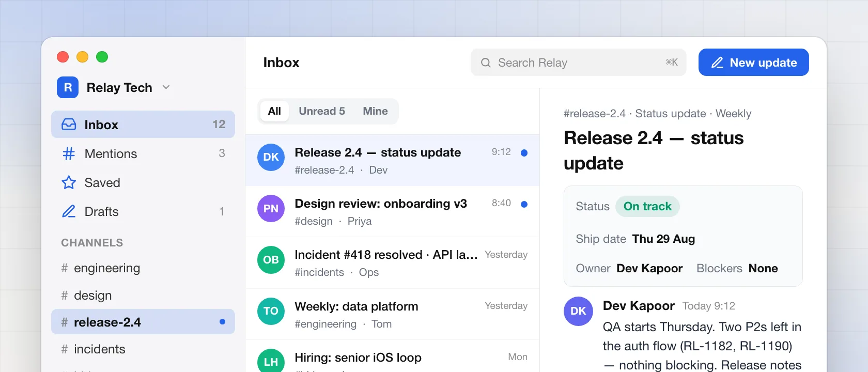Open Hiring: senior iOS loop message
The image size is (868, 372).
[x=393, y=356]
